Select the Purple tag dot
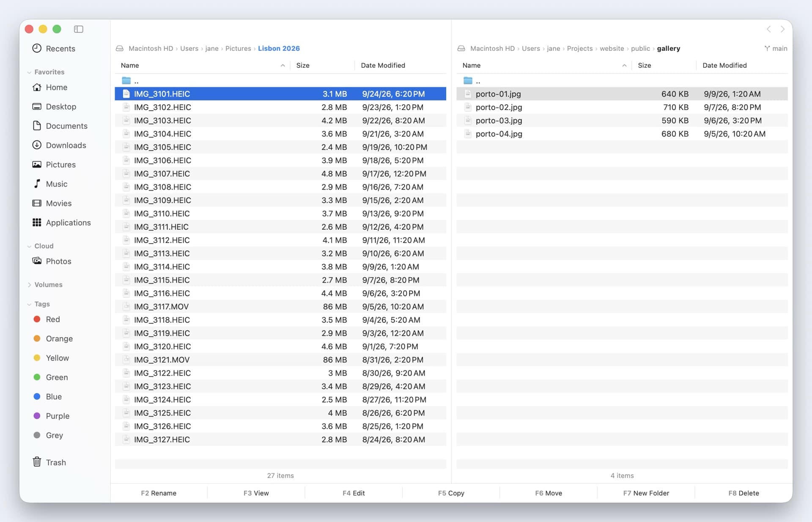Image resolution: width=812 pixels, height=522 pixels. 37,416
